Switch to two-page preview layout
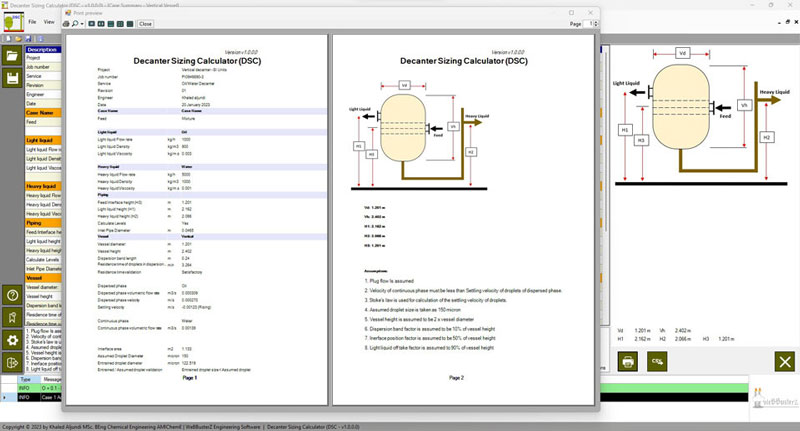This screenshot has width=800, height=431. [x=102, y=23]
